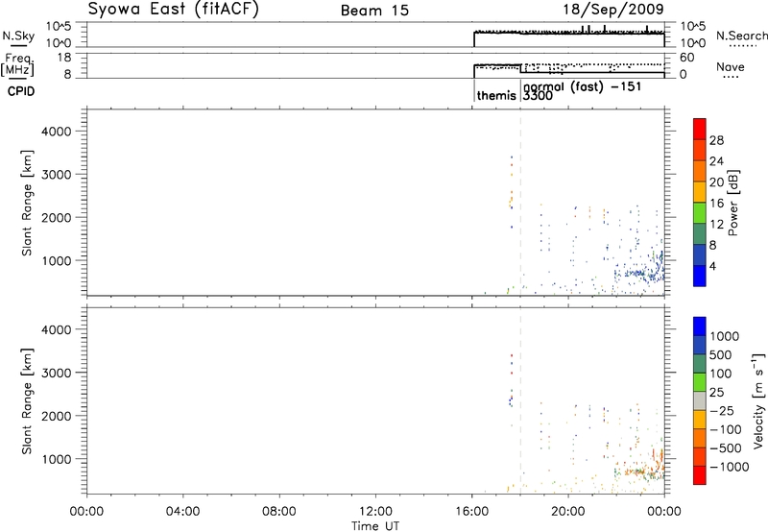Click the 18 tick on the frequency axis

click(x=64, y=58)
